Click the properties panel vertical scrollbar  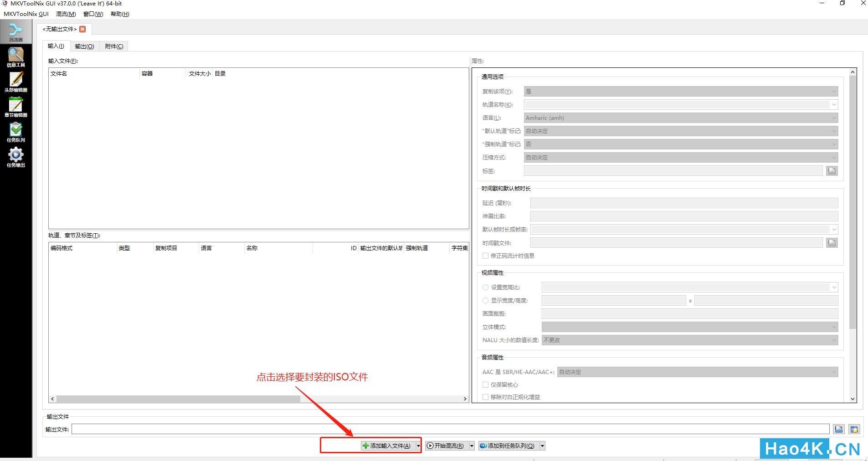click(853, 202)
